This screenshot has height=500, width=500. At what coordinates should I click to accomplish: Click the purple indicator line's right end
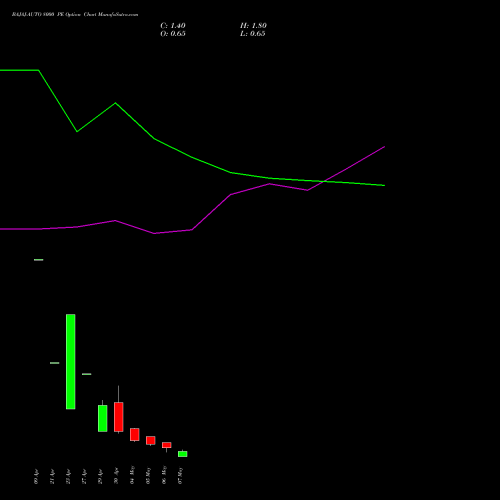coord(384,147)
